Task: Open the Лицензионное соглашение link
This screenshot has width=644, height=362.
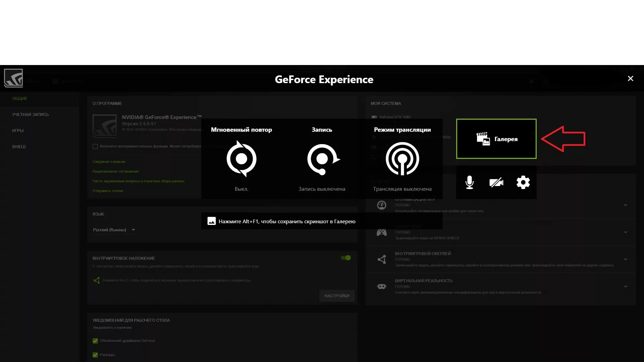Action: pyautogui.click(x=115, y=171)
